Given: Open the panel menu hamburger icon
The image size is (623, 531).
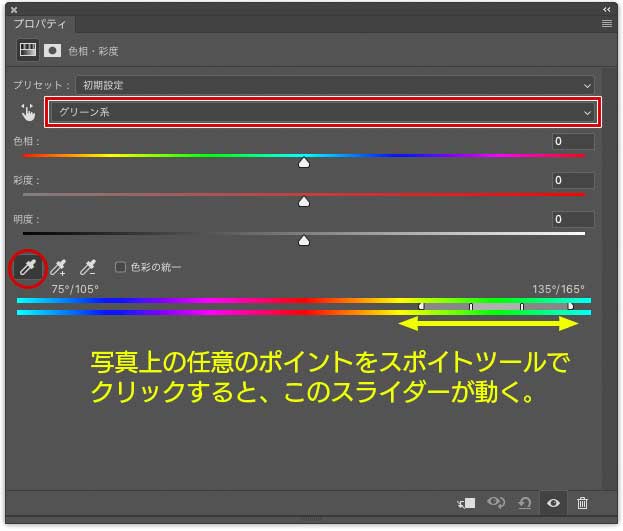Looking at the screenshot, I should 607,24.
